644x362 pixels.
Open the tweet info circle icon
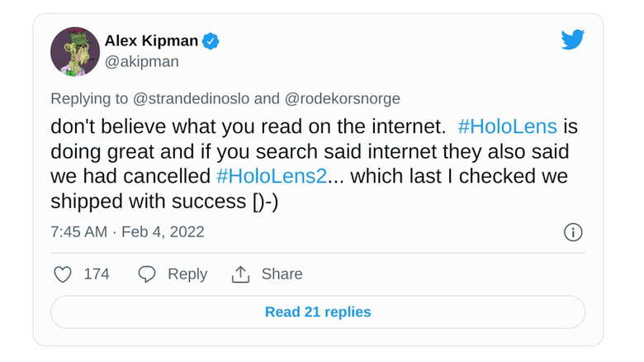tap(573, 232)
